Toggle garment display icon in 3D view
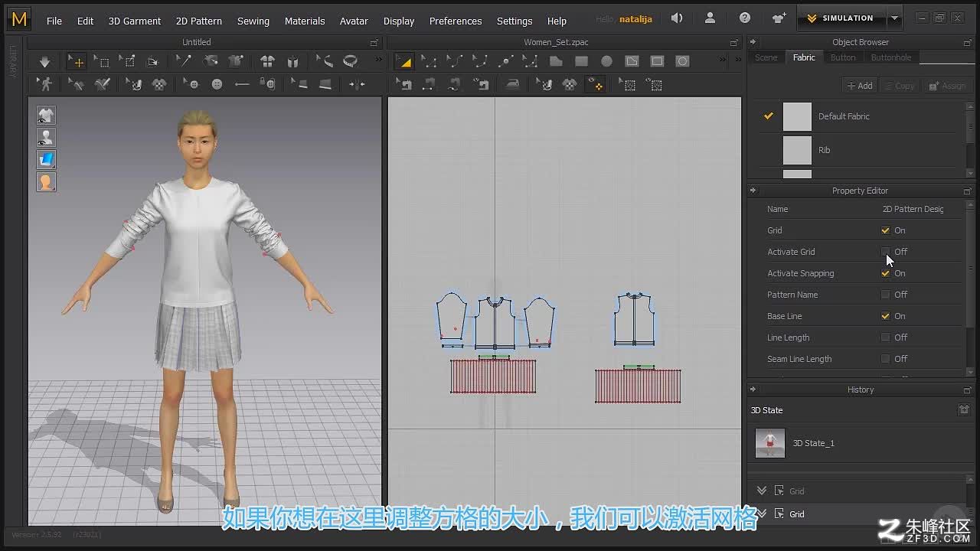 click(46, 115)
